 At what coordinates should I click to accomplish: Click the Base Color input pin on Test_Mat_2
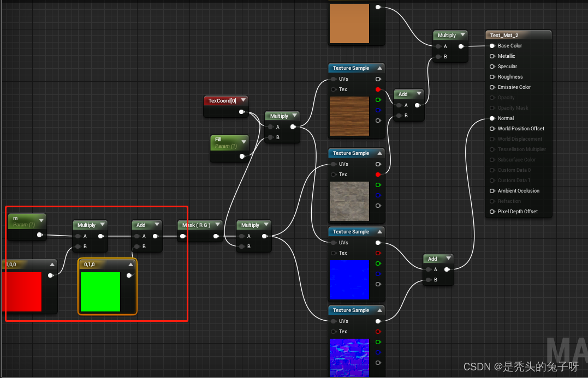(x=492, y=46)
